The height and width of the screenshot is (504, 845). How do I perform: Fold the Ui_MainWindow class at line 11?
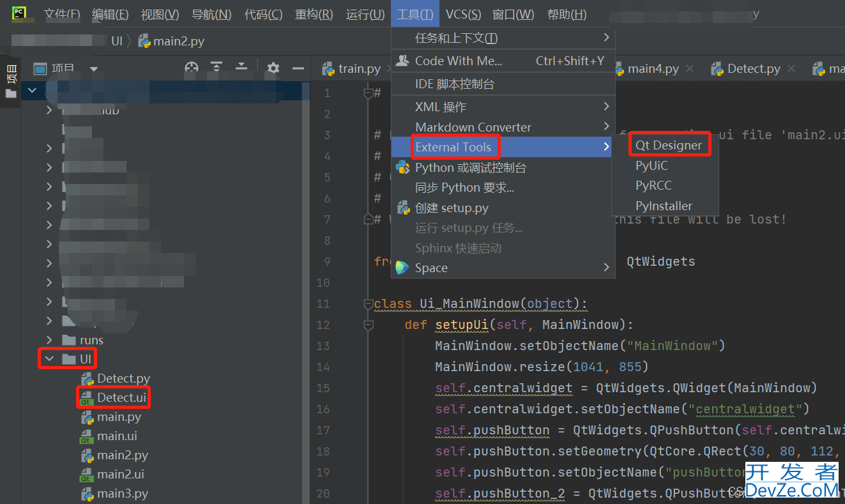pos(367,303)
